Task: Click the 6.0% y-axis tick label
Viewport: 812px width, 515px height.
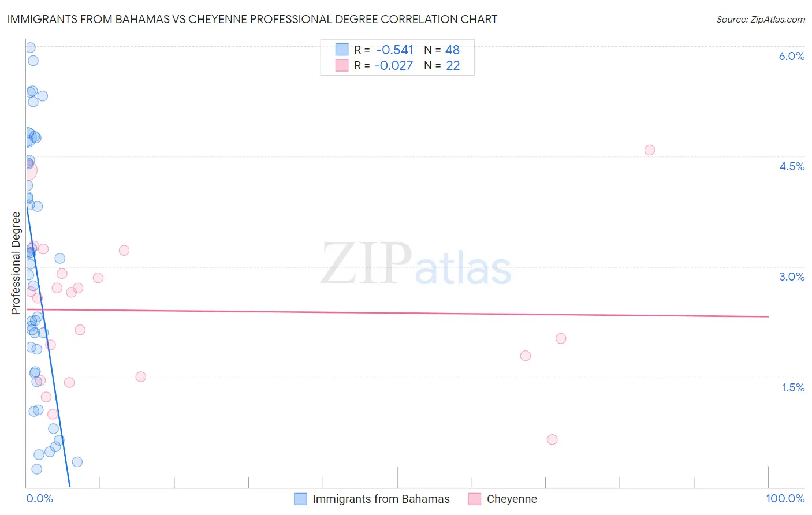Action: click(x=792, y=56)
